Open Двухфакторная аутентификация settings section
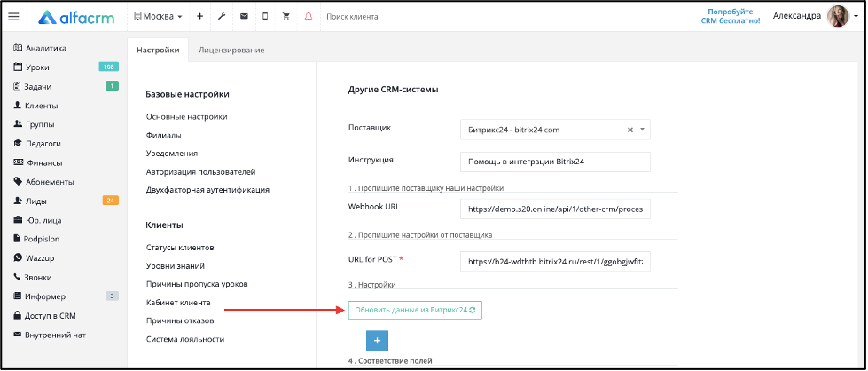Viewport: 868px width, 371px height. tap(207, 190)
